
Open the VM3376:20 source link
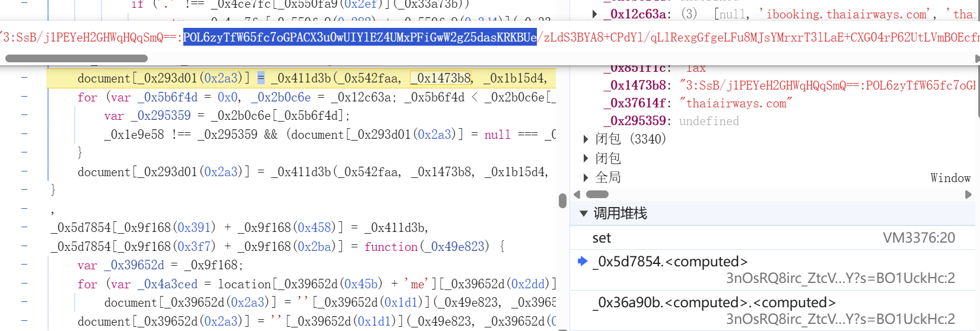[x=918, y=238]
